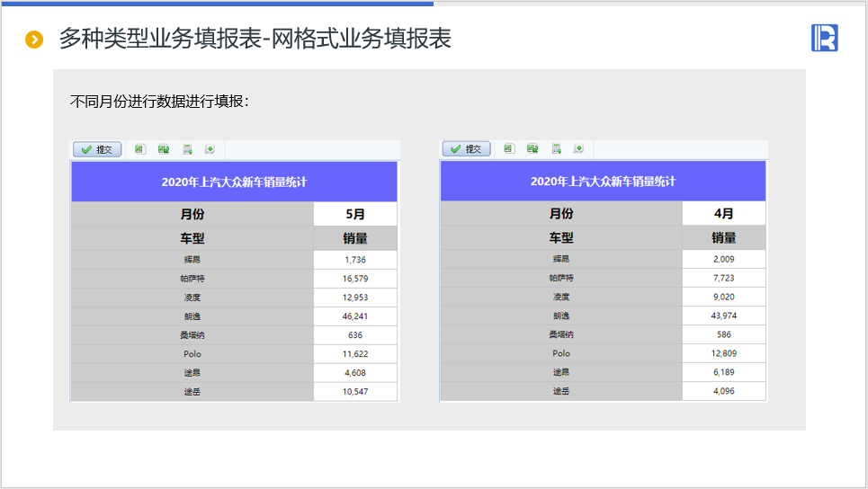This screenshot has width=868, height=489.
Task: Click sales value 6,189
Action: (x=724, y=372)
